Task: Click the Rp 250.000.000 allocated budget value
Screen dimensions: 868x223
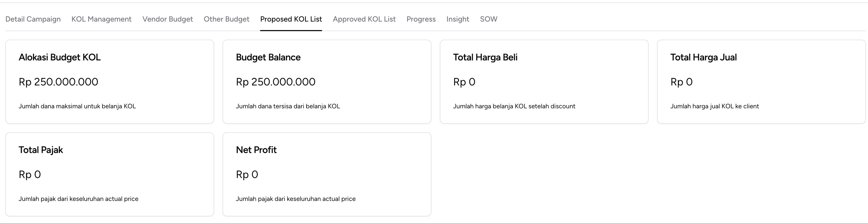Action: (58, 82)
